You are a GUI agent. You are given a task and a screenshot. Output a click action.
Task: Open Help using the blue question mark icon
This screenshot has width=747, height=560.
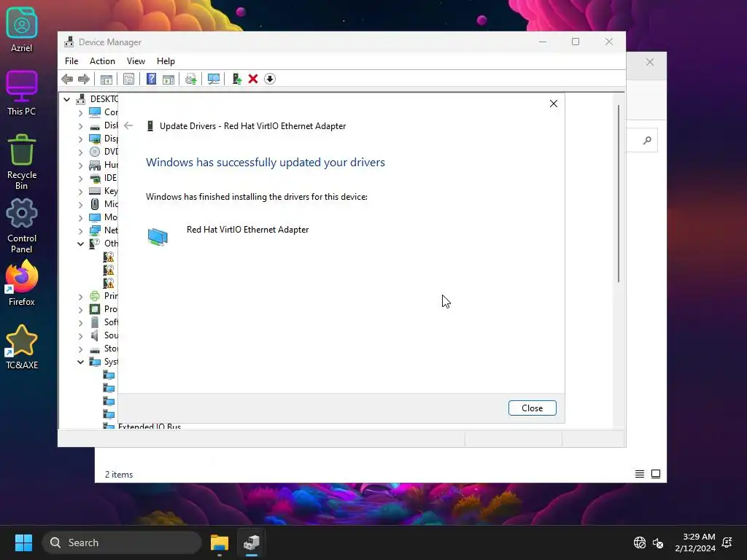[x=151, y=79]
